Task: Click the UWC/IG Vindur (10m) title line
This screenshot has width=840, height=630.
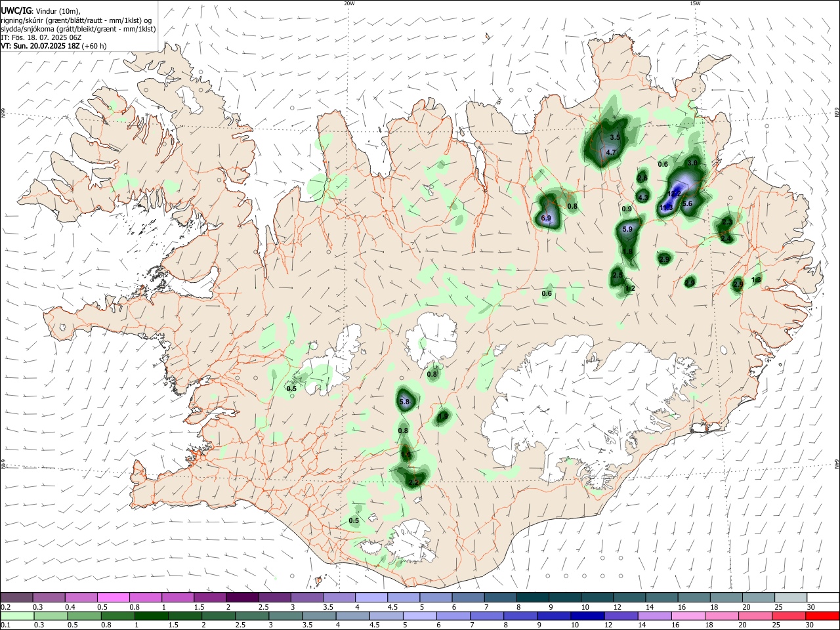Action: pyautogui.click(x=41, y=11)
